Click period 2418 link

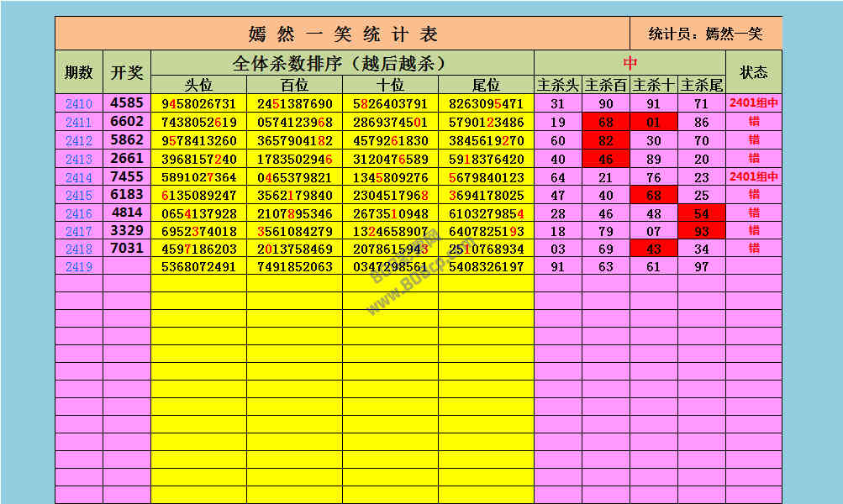click(78, 249)
